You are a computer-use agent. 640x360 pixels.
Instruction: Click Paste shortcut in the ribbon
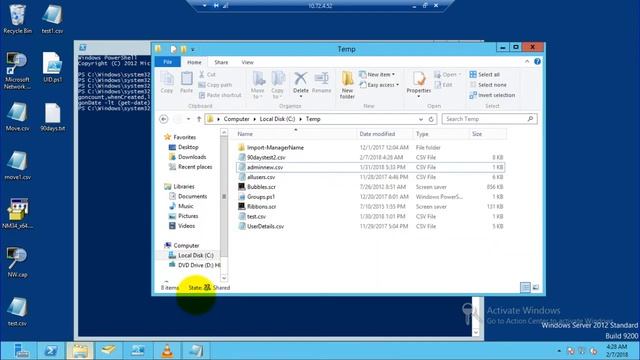220,95
